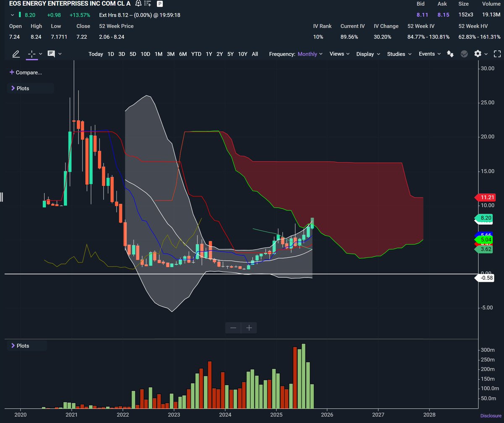Click the 5.04 green price label
504x423 pixels.
(x=484, y=240)
